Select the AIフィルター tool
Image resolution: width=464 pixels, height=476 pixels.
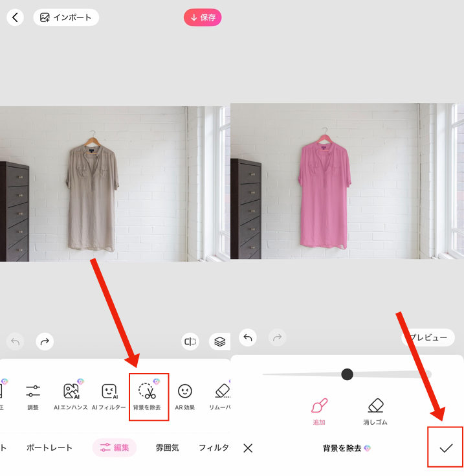[x=109, y=397]
